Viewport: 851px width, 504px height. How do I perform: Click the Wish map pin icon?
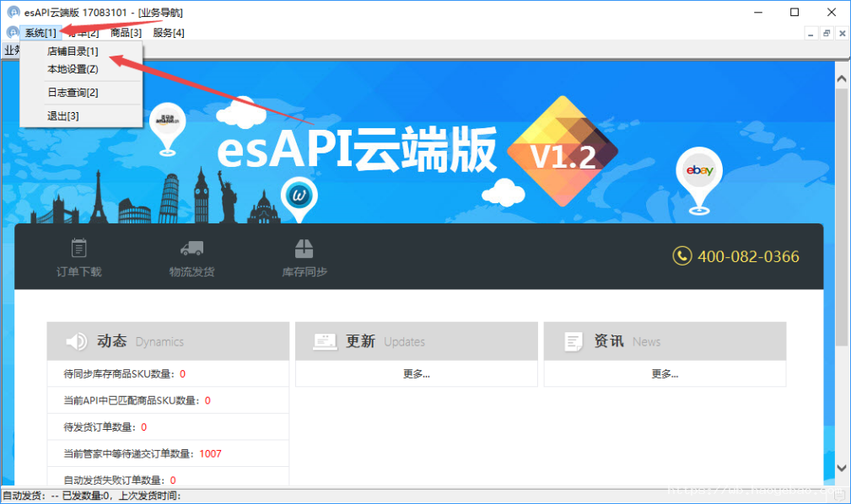point(299,200)
